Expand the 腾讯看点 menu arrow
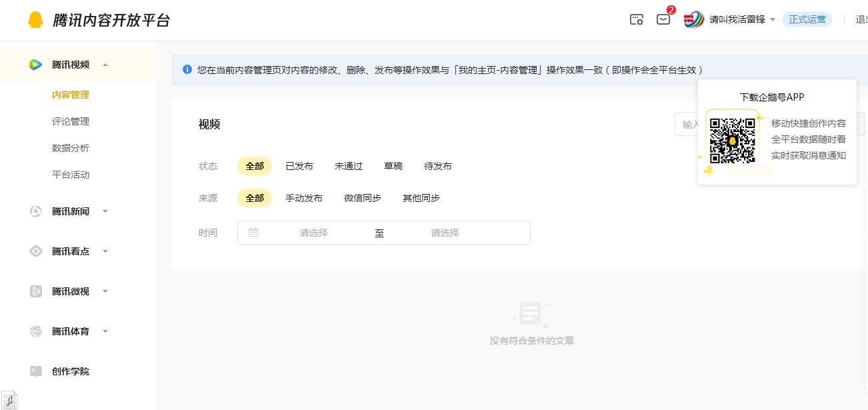 pos(105,251)
